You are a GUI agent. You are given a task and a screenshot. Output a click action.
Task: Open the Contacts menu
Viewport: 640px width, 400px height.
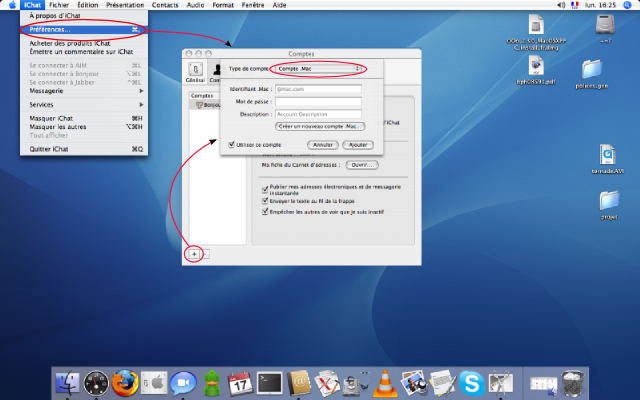165,5
